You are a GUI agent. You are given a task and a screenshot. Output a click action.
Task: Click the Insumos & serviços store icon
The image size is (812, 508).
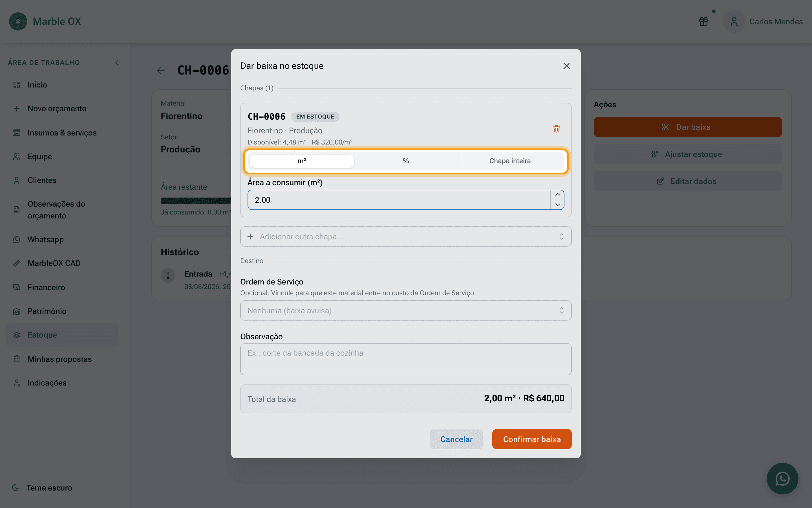16,133
